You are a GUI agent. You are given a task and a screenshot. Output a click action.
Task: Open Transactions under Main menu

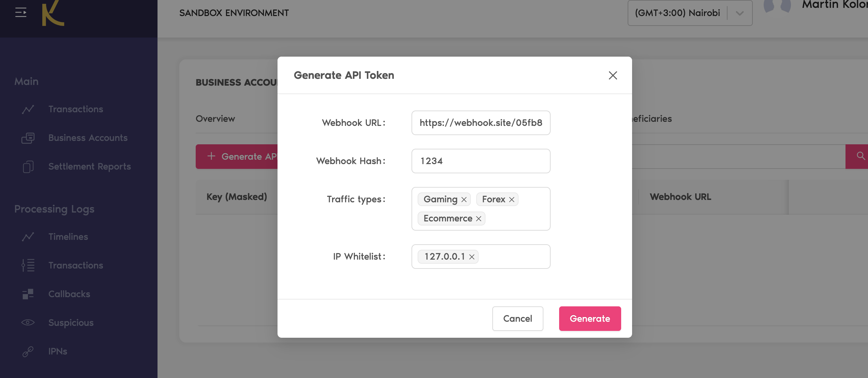click(76, 109)
